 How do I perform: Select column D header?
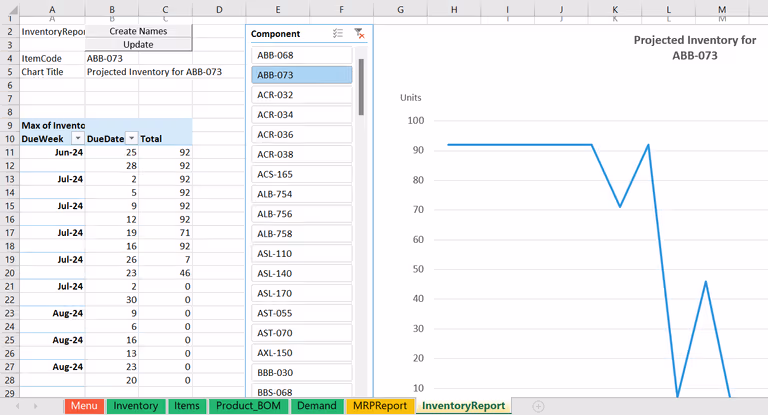tap(219, 9)
